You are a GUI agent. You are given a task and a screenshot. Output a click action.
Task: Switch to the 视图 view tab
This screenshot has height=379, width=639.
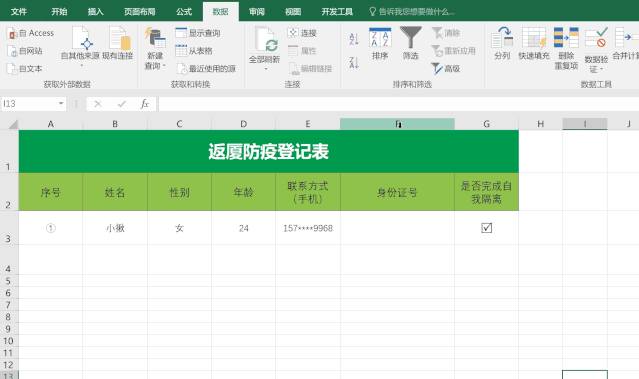[293, 11]
